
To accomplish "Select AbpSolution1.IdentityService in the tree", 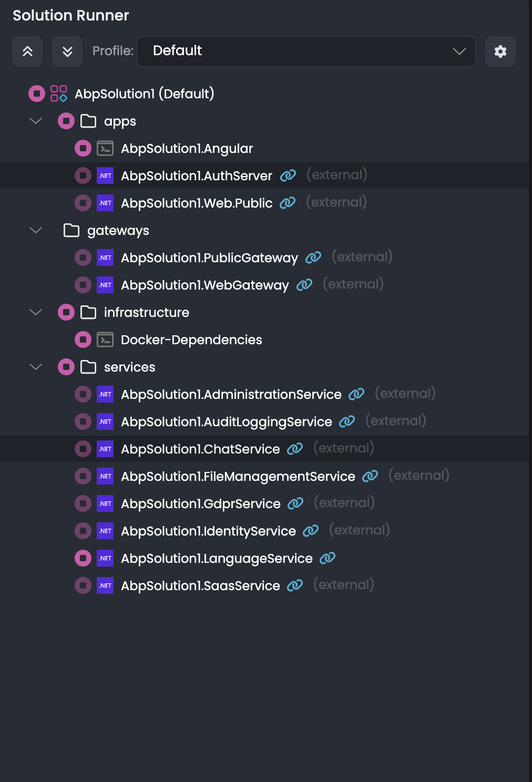I will [x=208, y=531].
